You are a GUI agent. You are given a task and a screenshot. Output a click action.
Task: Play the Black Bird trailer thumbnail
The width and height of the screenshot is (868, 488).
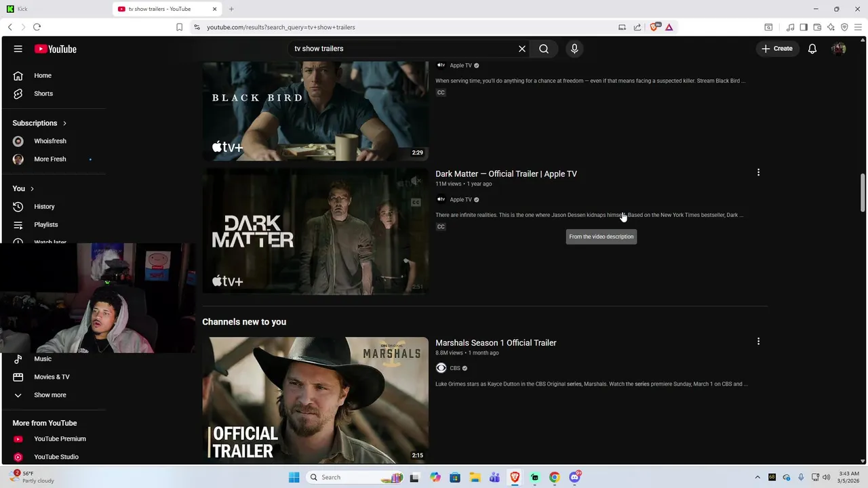pyautogui.click(x=315, y=111)
